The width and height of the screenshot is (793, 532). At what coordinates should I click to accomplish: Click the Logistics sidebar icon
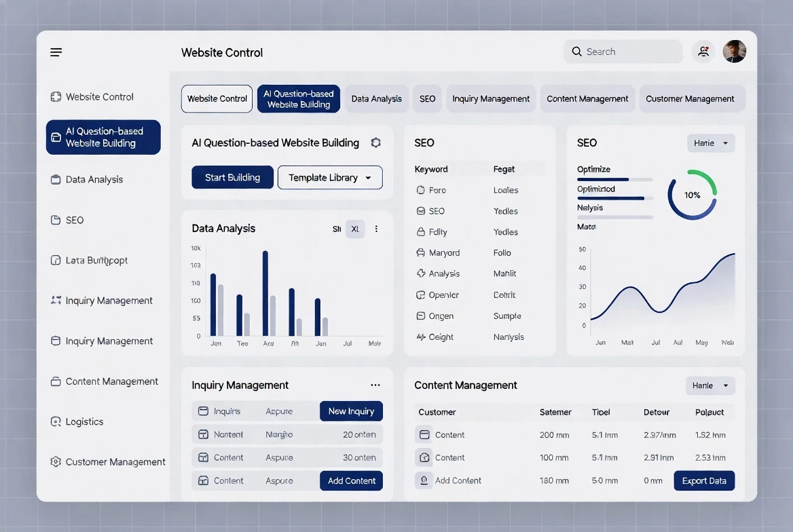[x=56, y=422]
